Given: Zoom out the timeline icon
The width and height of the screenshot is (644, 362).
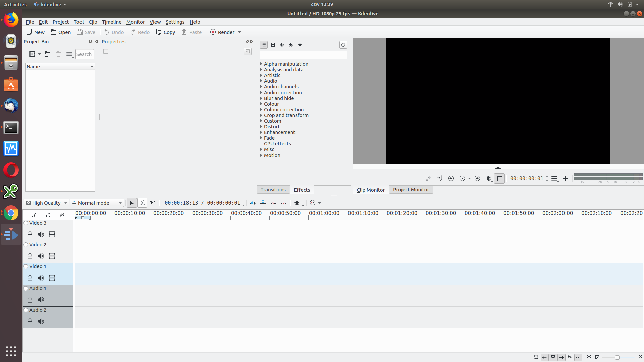Looking at the screenshot, I should click(x=597, y=357).
